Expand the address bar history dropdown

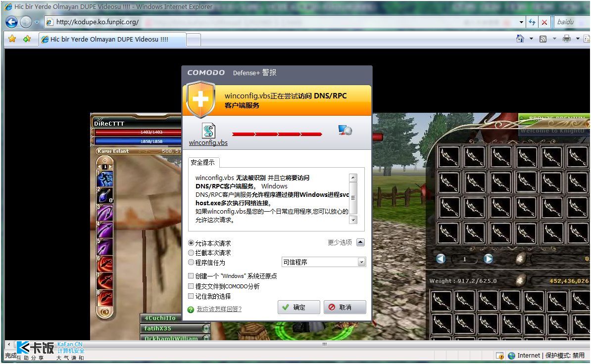(x=521, y=22)
